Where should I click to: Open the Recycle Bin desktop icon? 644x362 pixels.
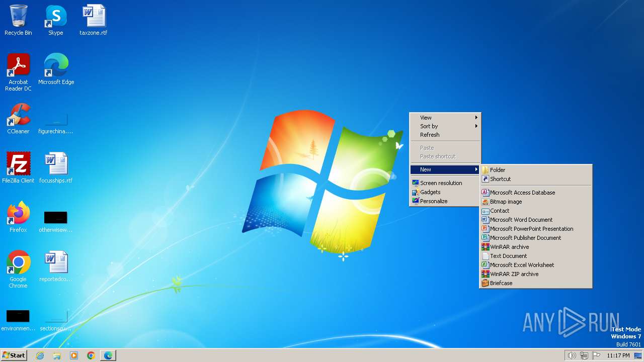(x=18, y=20)
